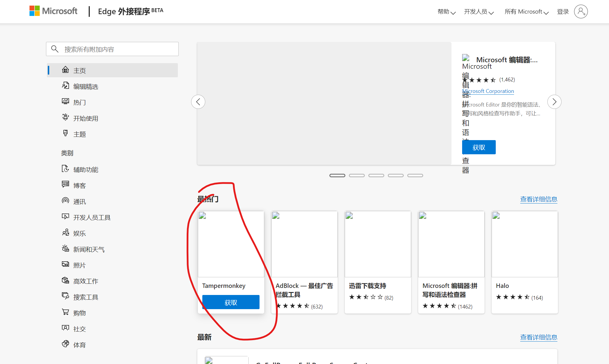Expand the All Microsoft (所有 Microsoft) menu

(x=526, y=12)
